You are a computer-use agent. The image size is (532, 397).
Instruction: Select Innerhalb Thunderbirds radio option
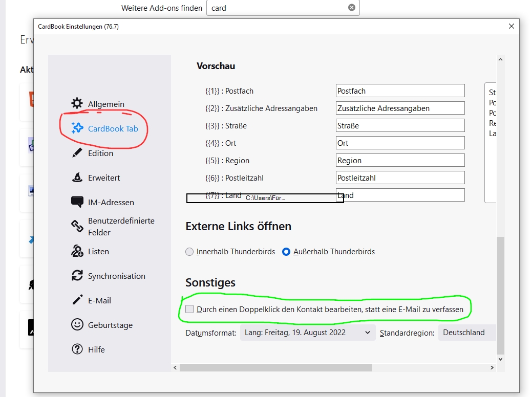[x=189, y=252]
